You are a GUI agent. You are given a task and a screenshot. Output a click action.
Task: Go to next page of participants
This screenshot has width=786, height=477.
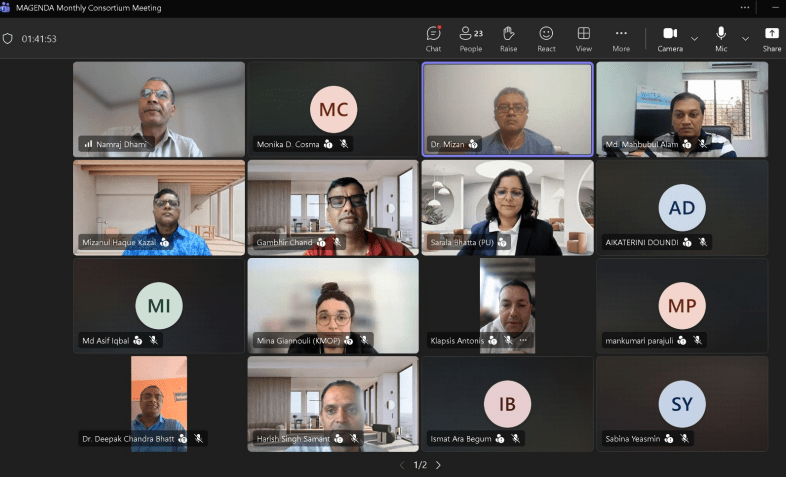[438, 465]
